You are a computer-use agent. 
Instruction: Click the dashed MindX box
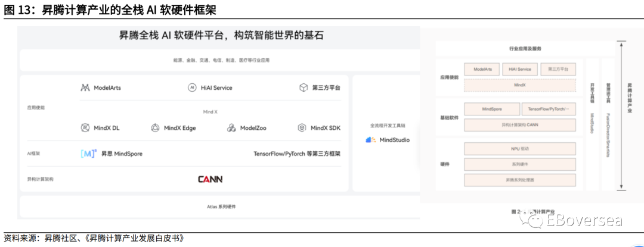tap(519, 86)
